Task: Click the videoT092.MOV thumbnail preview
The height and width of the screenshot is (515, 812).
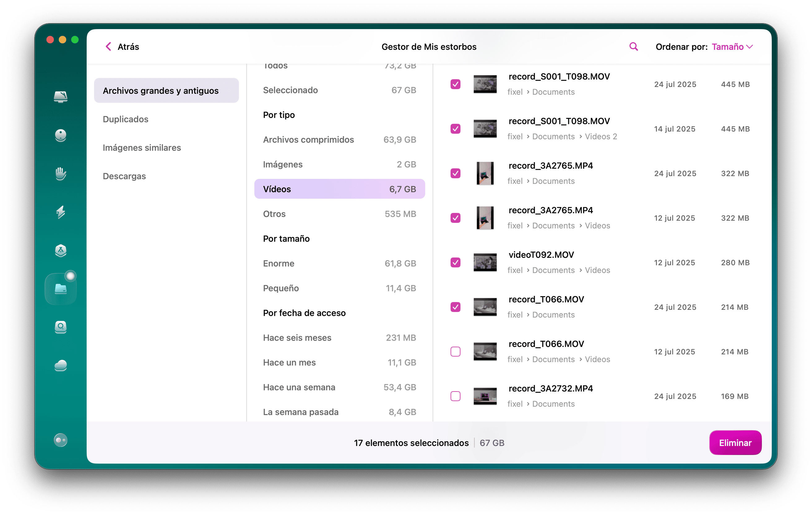Action: pos(486,262)
